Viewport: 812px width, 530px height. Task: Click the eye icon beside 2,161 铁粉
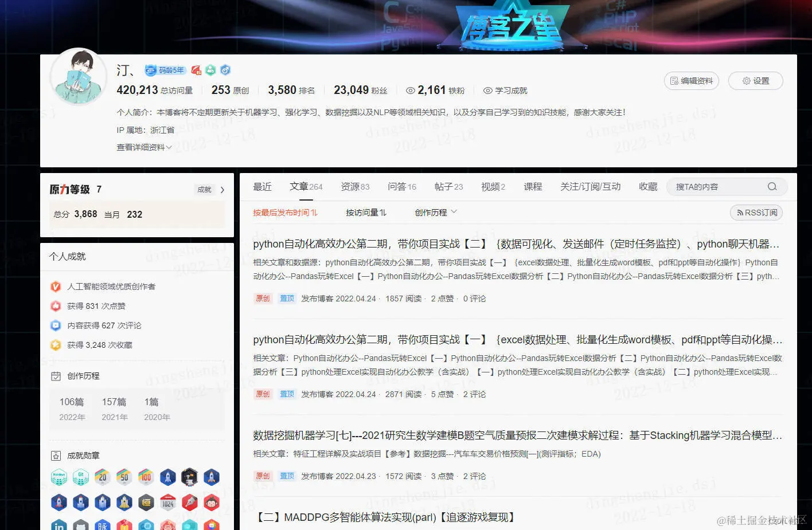coord(411,91)
